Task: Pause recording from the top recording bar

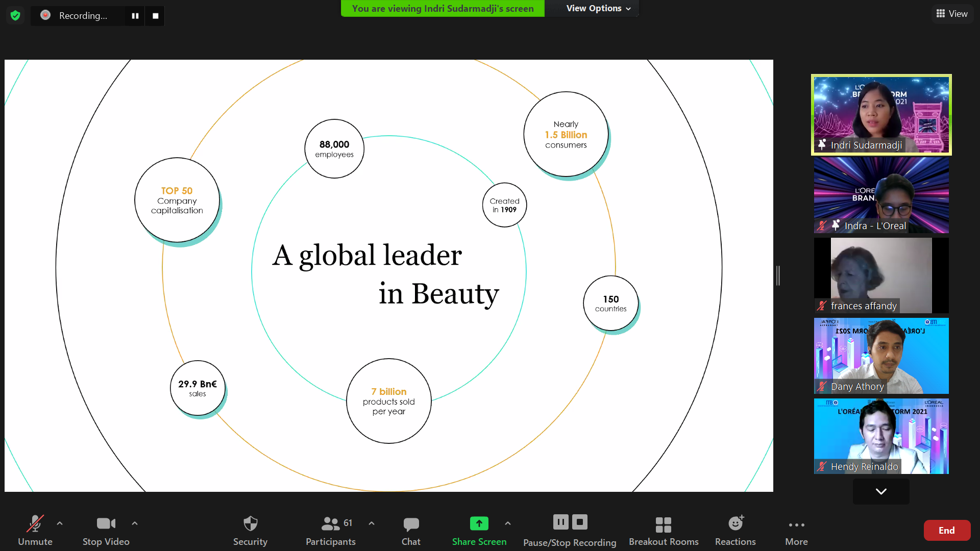Action: point(135,16)
